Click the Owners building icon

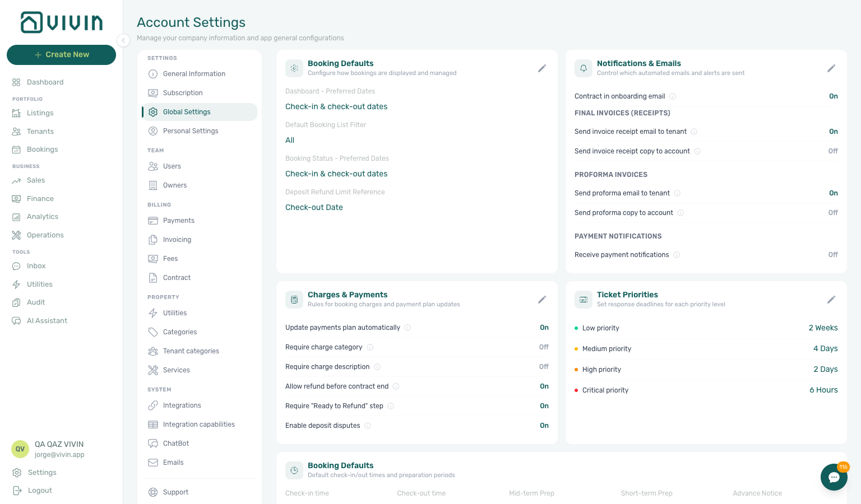point(153,185)
